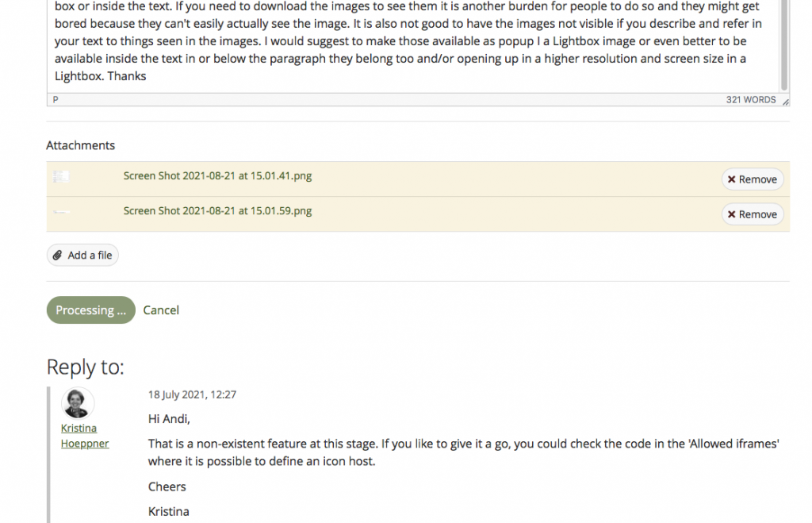Viewport: 812px width, 523px height.
Task: Click the Attachments section label
Action: tap(80, 145)
